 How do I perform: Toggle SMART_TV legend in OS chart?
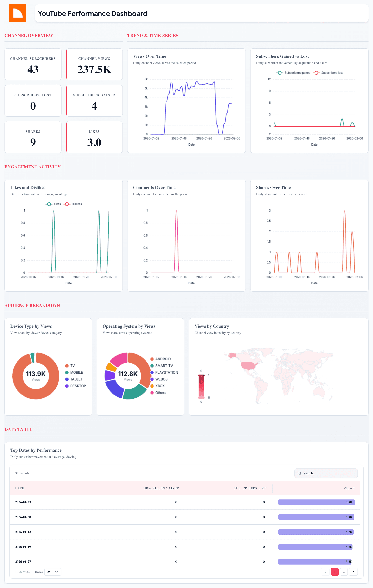coord(162,366)
